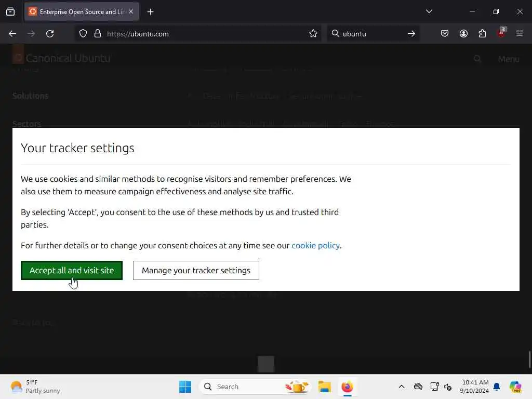Open the Extensions panel
Image resolution: width=532 pixels, height=399 pixels.
482,33
